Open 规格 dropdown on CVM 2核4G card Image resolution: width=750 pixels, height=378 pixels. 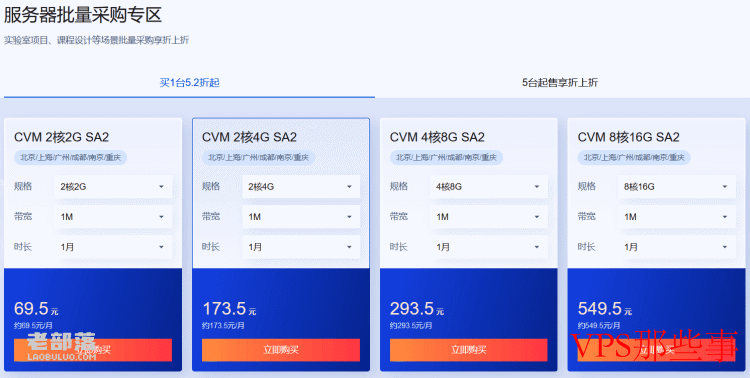coord(301,187)
